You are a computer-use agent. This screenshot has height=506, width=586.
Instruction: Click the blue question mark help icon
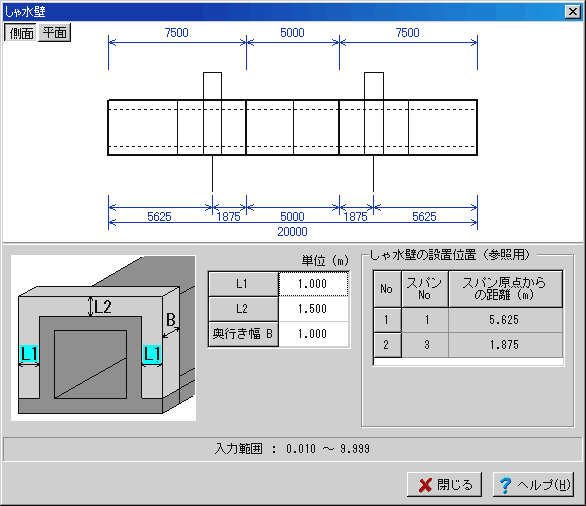tap(505, 485)
